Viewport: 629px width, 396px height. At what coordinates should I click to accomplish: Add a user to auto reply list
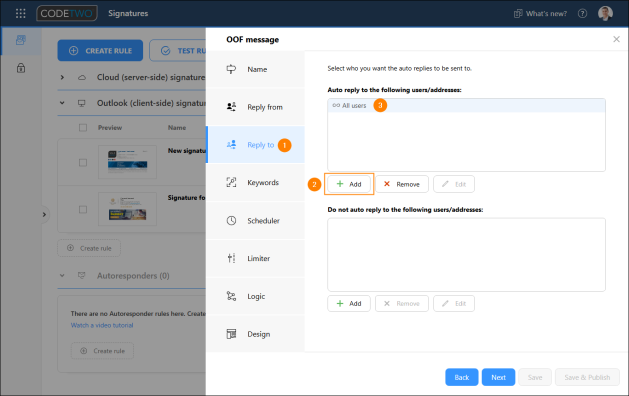point(349,184)
